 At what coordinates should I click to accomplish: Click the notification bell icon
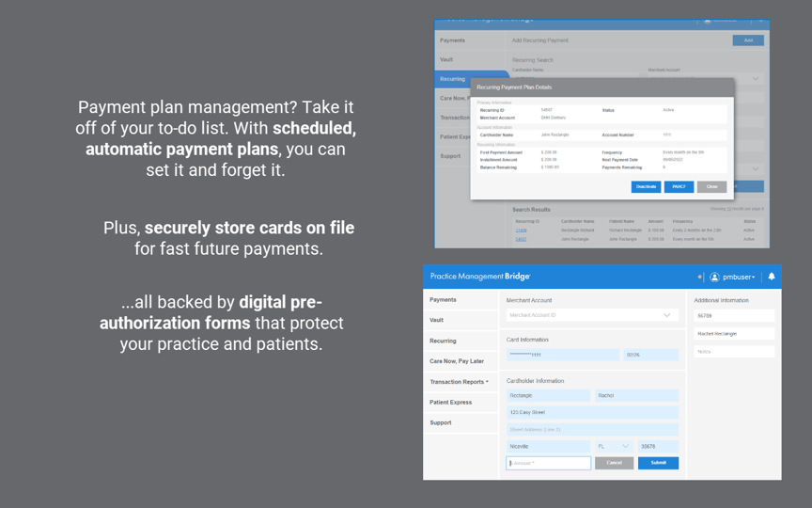click(x=771, y=277)
